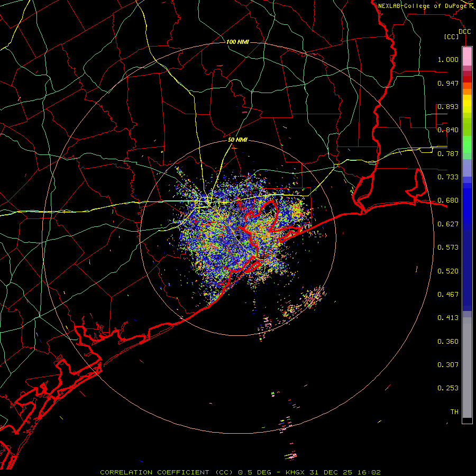Screen dimensions: 476x476
Task: Click the NEXLAB-College of DuPage label
Action: [x=423, y=6]
